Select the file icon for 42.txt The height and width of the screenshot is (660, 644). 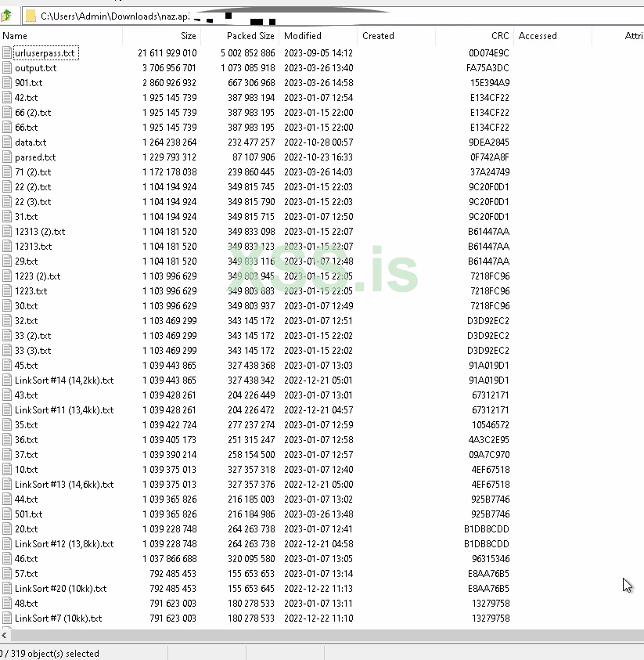pyautogui.click(x=7, y=98)
